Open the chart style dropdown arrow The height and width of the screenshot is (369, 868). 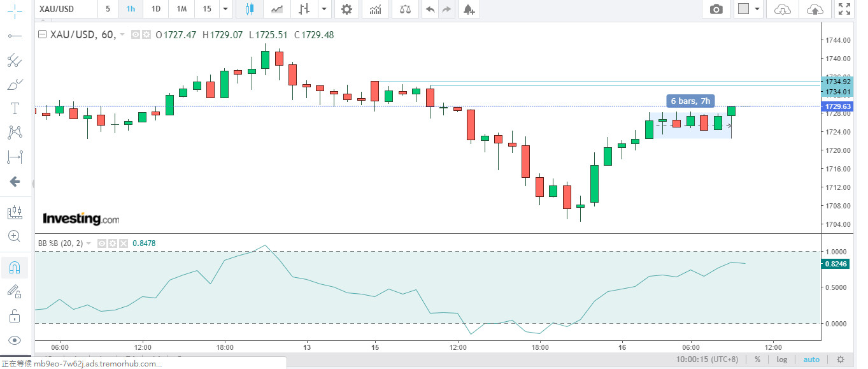pos(324,9)
